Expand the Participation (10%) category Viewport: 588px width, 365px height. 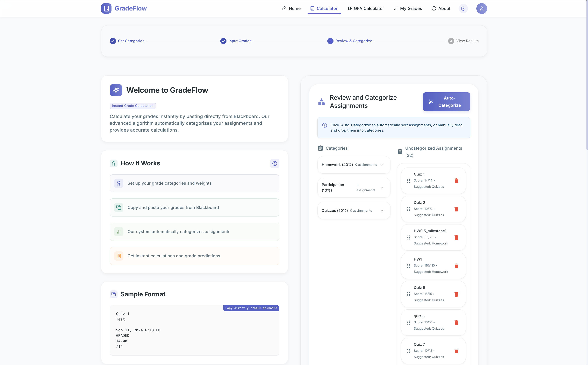[382, 188]
